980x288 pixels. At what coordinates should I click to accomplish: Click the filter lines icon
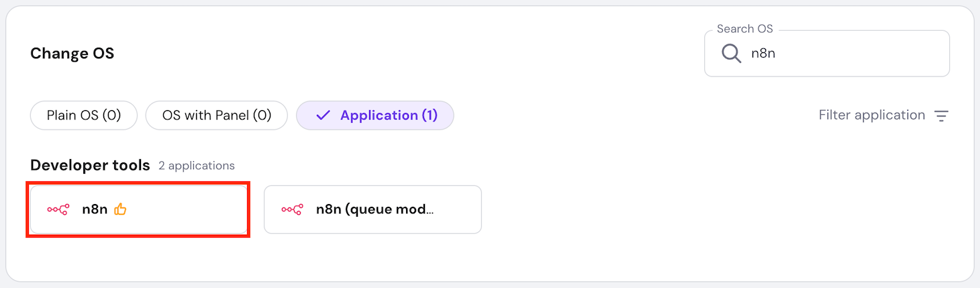click(x=942, y=116)
